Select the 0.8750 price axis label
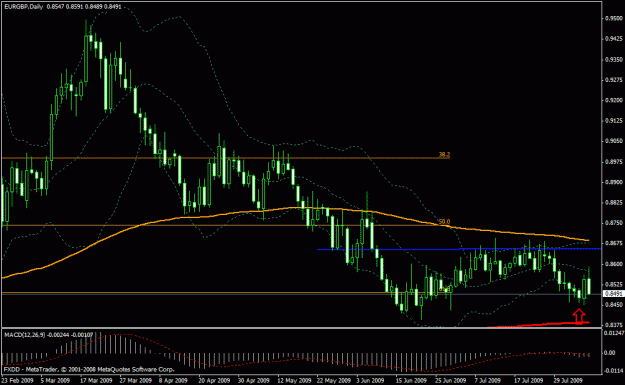The image size is (625, 385). tap(614, 223)
